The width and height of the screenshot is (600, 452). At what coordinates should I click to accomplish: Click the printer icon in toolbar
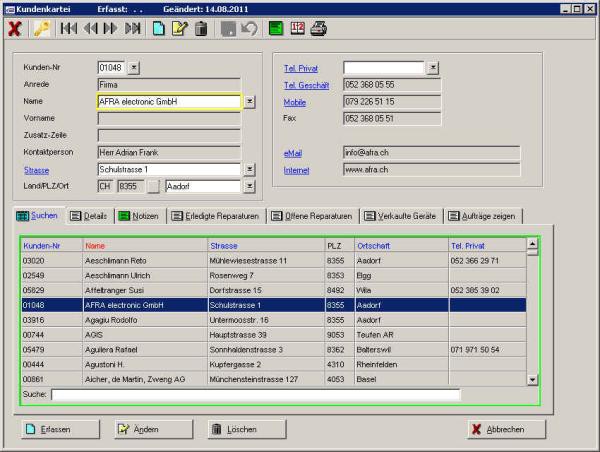319,29
